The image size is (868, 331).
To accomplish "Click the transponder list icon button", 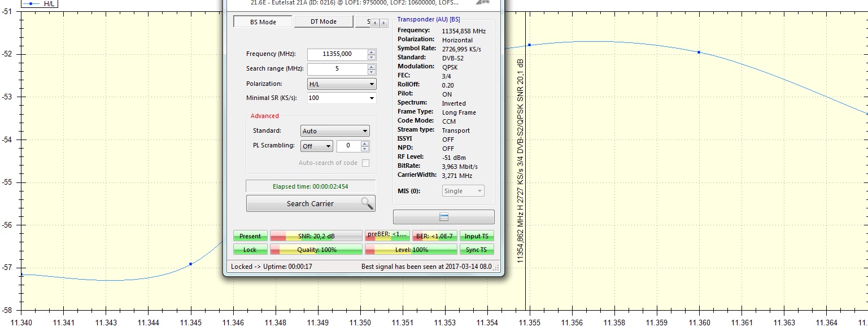I will coord(443,217).
